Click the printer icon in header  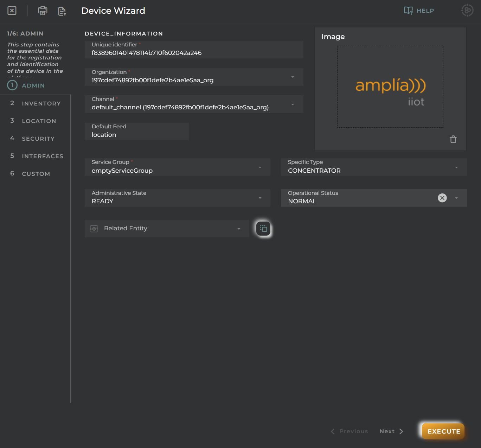(x=43, y=11)
